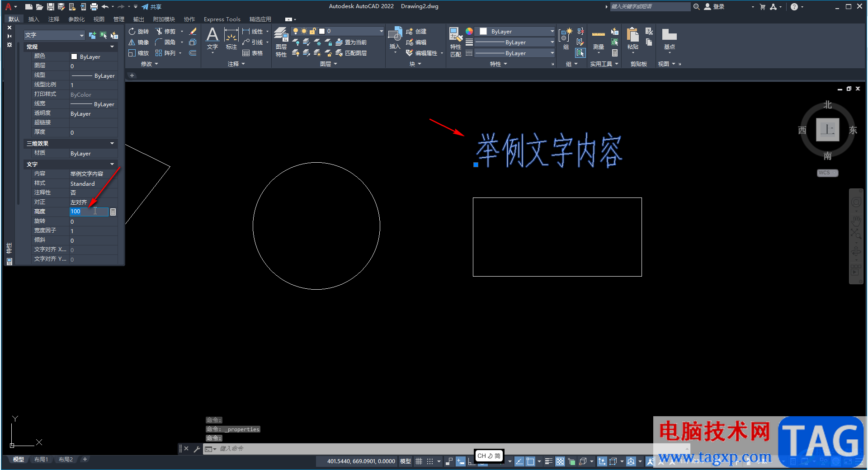Open the object type dropdown showing 文字
868x470 pixels.
coord(54,35)
